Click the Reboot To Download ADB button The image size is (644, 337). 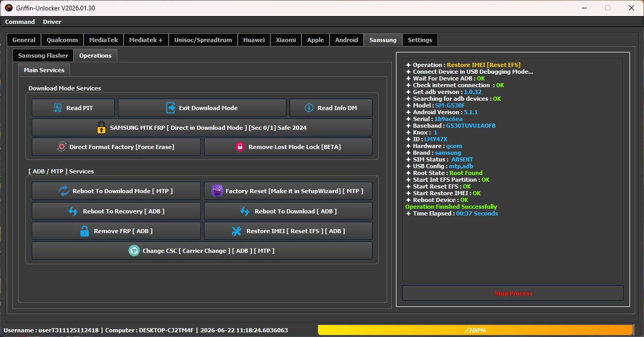click(x=288, y=211)
